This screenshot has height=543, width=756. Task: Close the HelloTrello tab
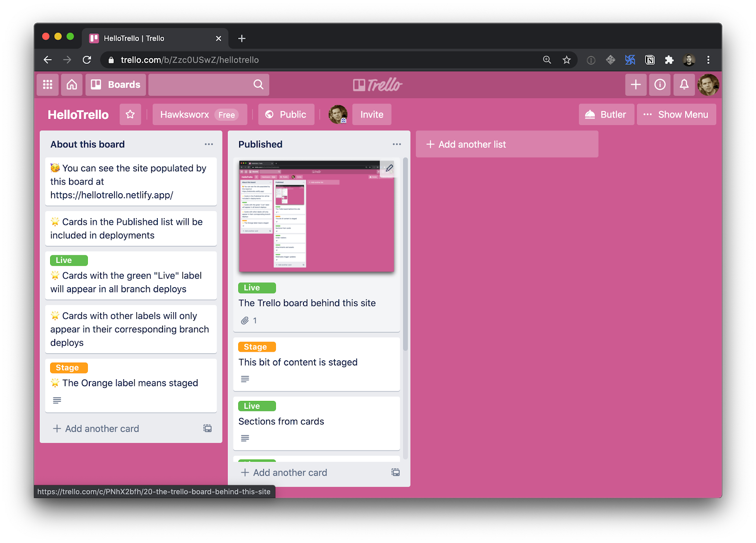click(x=218, y=38)
